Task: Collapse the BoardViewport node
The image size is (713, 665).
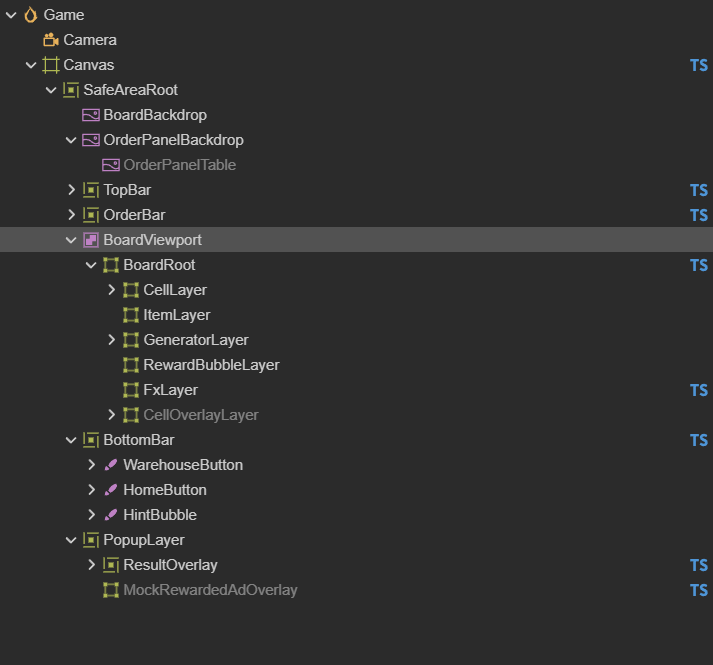Action: click(x=71, y=240)
